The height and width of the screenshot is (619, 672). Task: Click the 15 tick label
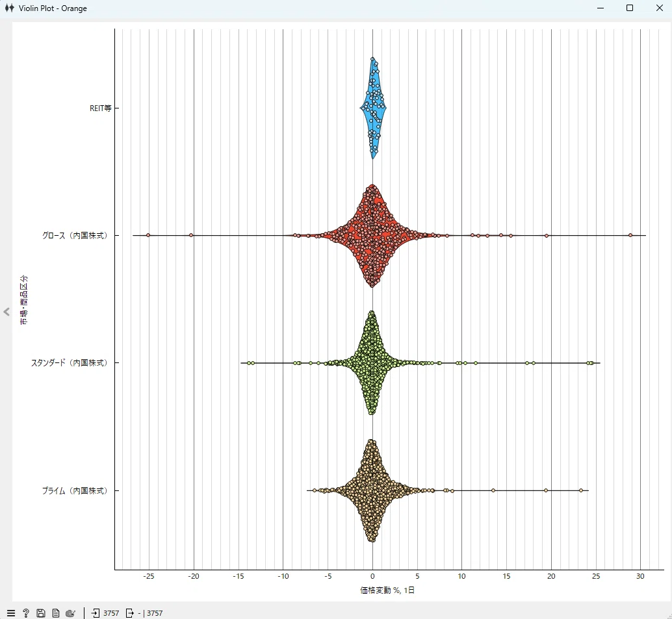pos(506,576)
